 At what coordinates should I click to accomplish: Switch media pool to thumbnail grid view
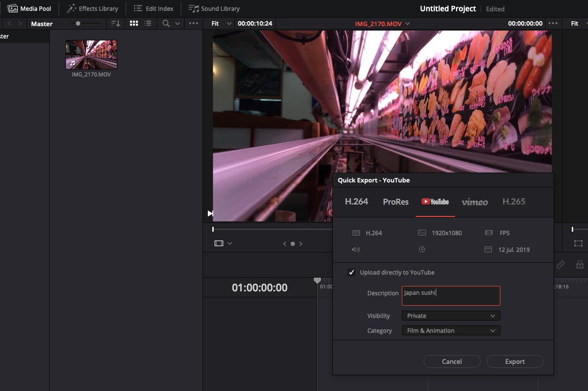tap(134, 23)
